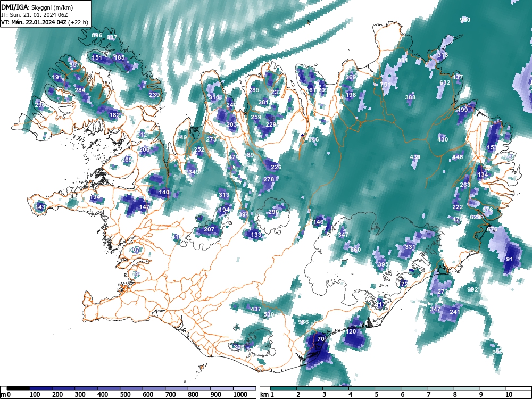Click the dark blue 100–200 m legend swatch
Viewport: 532px width, 399px height.
41,388
